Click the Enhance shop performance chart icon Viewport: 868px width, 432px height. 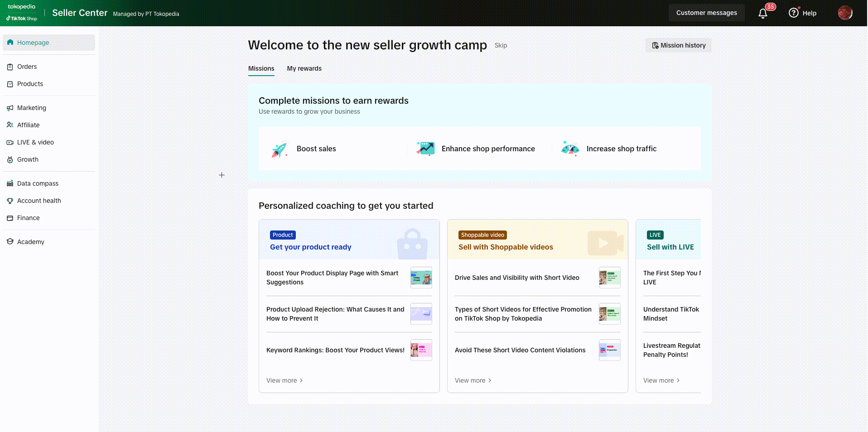click(x=425, y=149)
